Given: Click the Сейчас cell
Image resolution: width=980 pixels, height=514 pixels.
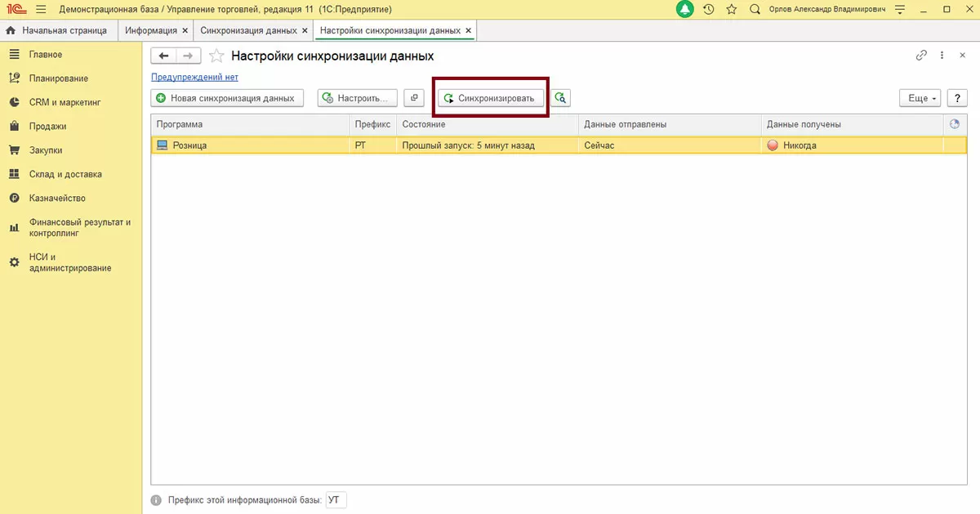Looking at the screenshot, I should coord(670,145).
